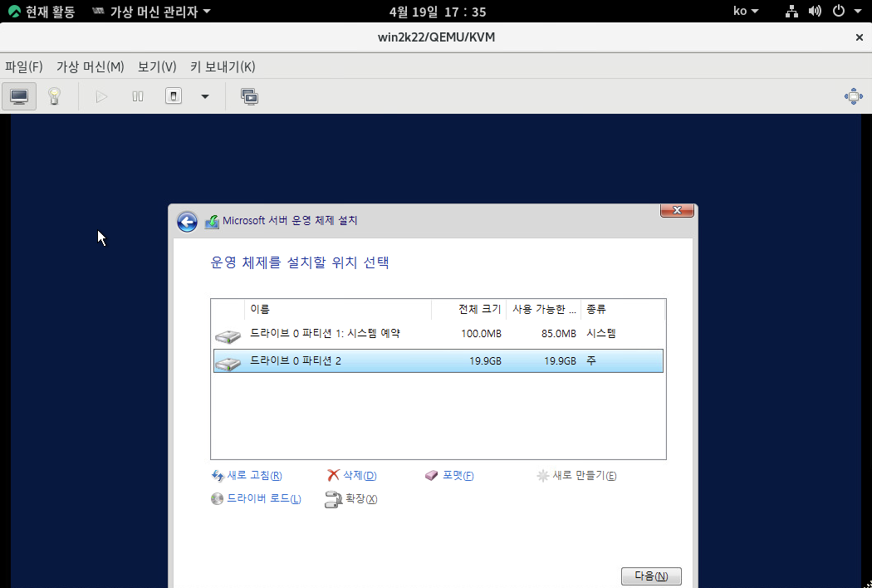Open ko input language dropdown
Screen dimensions: 872x588
[745, 11]
